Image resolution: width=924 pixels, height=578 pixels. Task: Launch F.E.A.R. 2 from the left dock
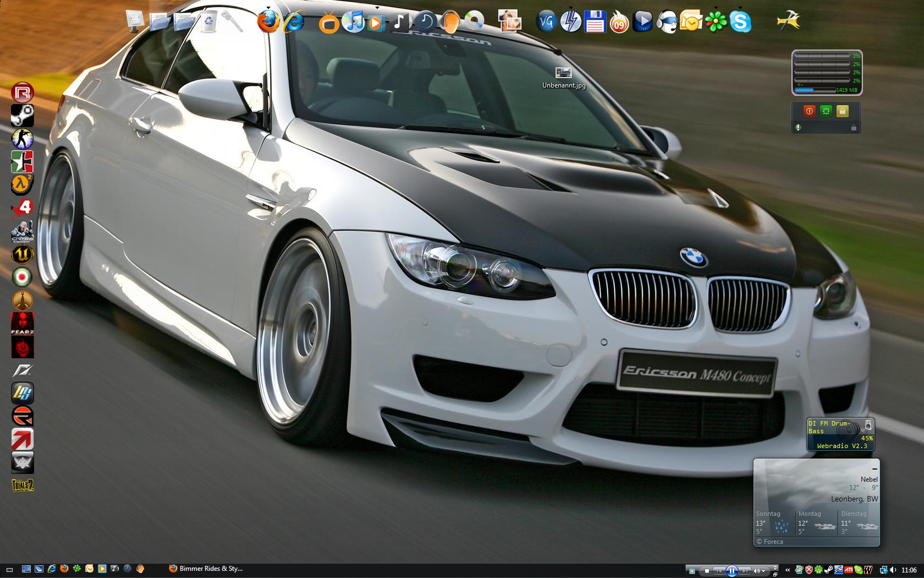coord(23,324)
